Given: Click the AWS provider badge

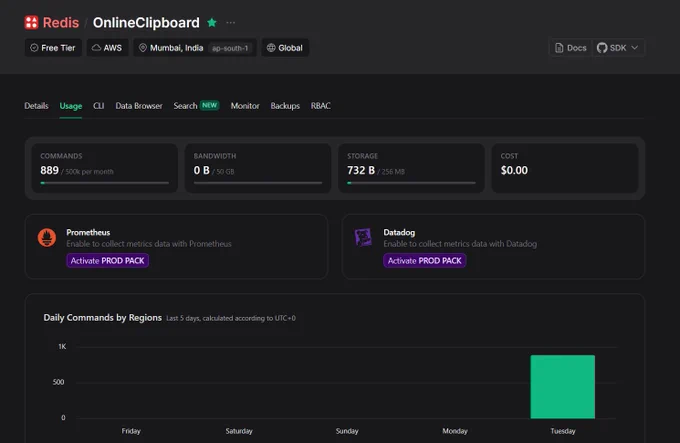Looking at the screenshot, I should (x=108, y=48).
